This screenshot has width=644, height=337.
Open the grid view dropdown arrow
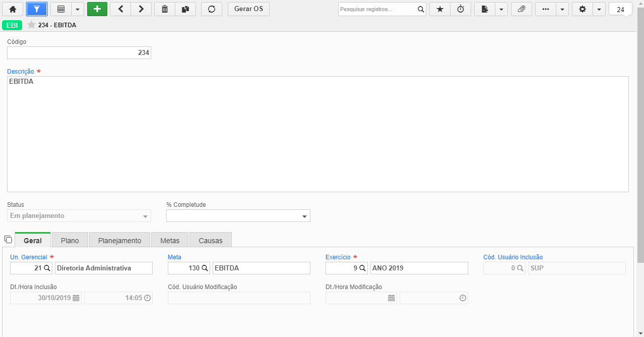[78, 9]
